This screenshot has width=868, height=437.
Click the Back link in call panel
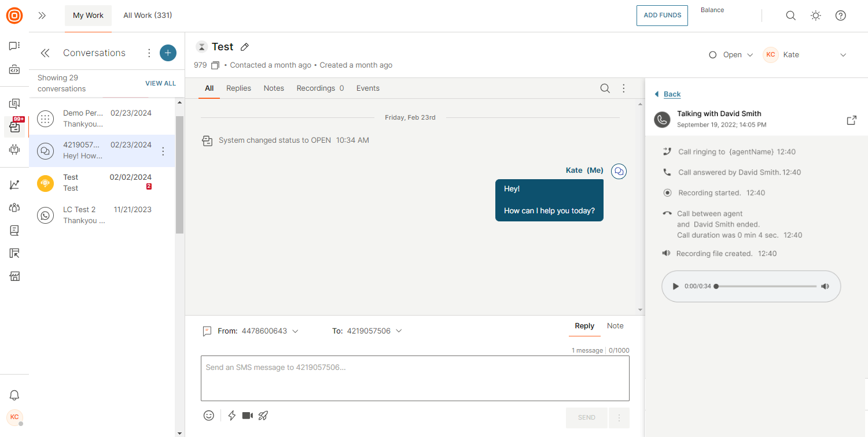(671, 94)
